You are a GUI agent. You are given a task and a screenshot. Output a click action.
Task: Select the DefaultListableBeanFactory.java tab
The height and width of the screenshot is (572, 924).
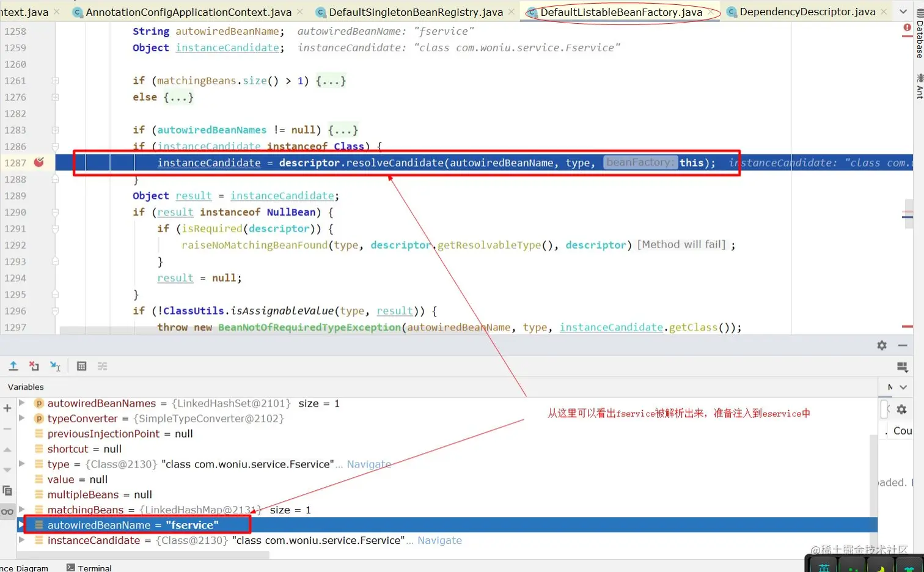tap(621, 12)
